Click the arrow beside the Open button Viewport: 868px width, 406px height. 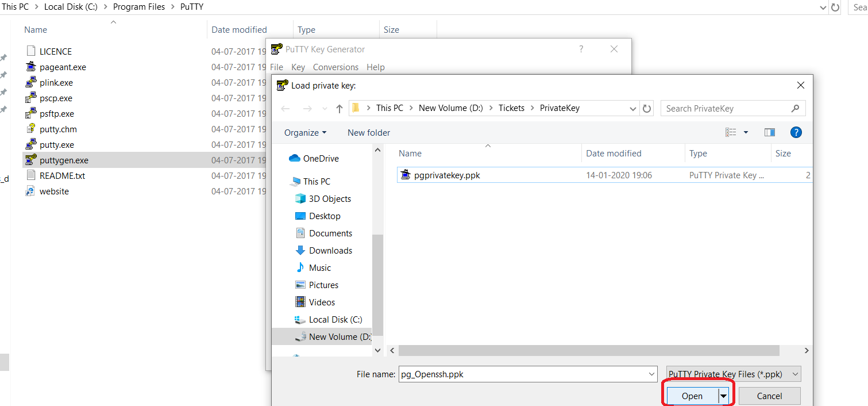(x=724, y=396)
